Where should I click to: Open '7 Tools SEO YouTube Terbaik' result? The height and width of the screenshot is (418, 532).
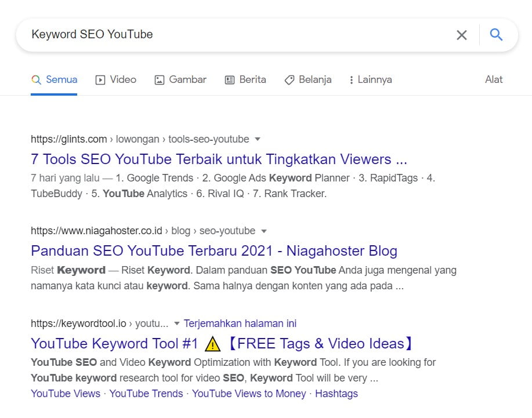(219, 159)
